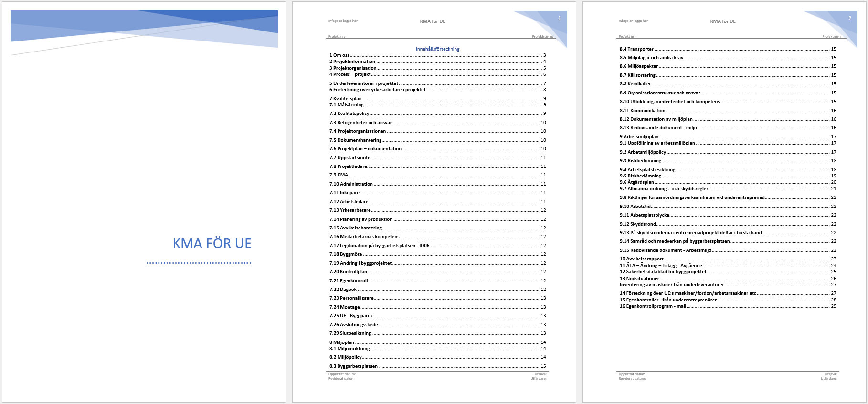Viewport: 868px width, 404px height.
Task: Jump to '7 Kvalitetsplan' in the contents
Action: click(346, 99)
